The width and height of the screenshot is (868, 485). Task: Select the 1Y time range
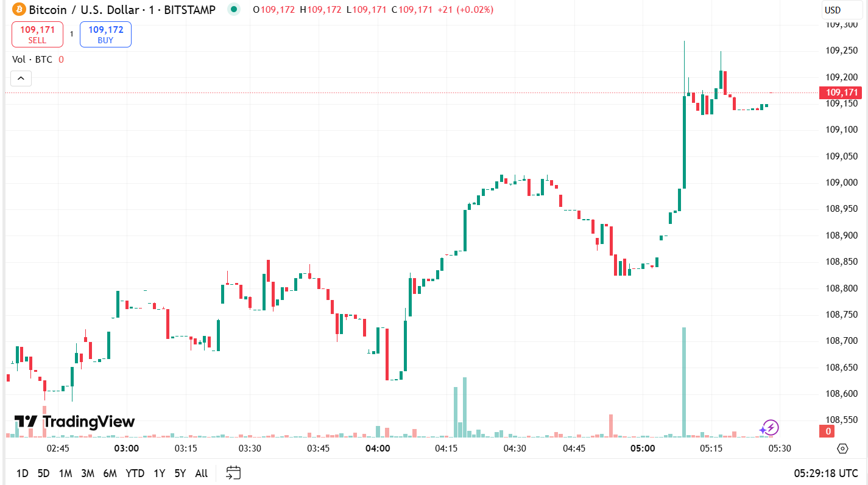[x=159, y=473]
